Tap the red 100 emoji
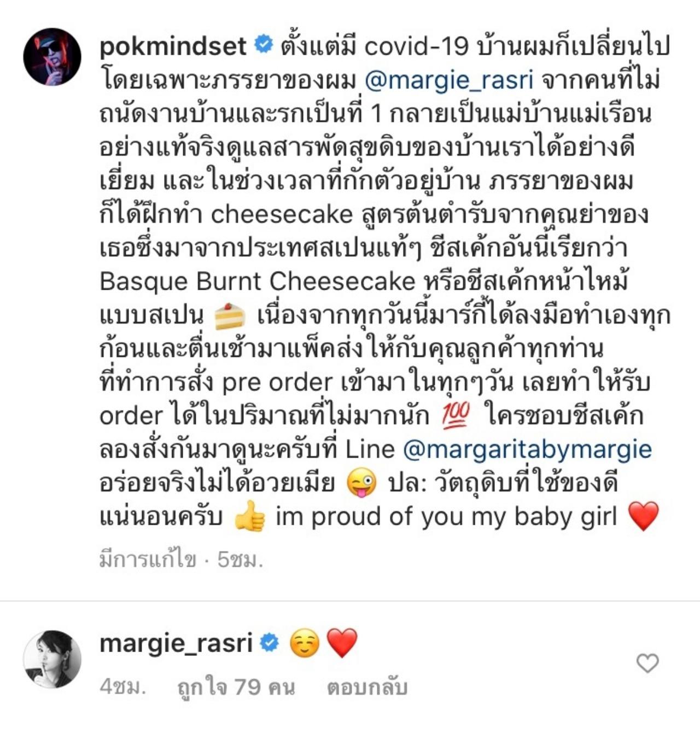The image size is (700, 733). pyautogui.click(x=456, y=416)
